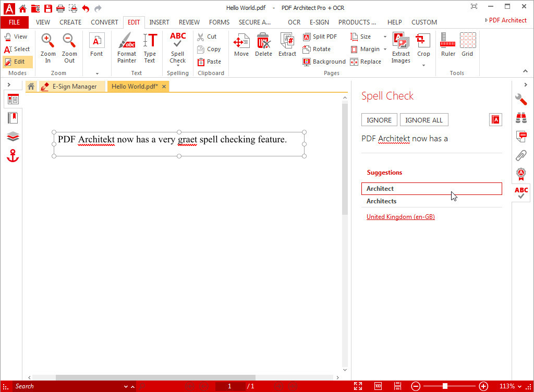Activate the Move tool in Pages group
This screenshot has width=534, height=392.
tap(241, 45)
